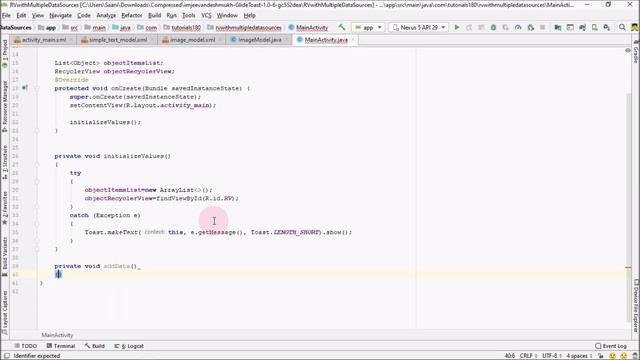640x360 pixels.
Task: Click the Run with Coverage icon
Action: tap(506, 27)
